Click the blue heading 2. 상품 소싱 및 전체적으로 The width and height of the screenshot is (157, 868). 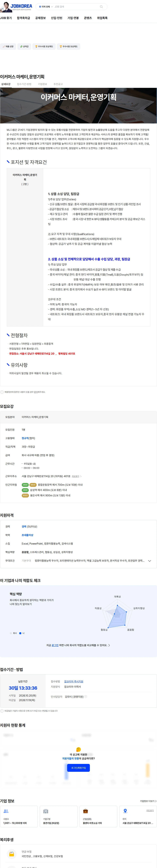[89, 259]
